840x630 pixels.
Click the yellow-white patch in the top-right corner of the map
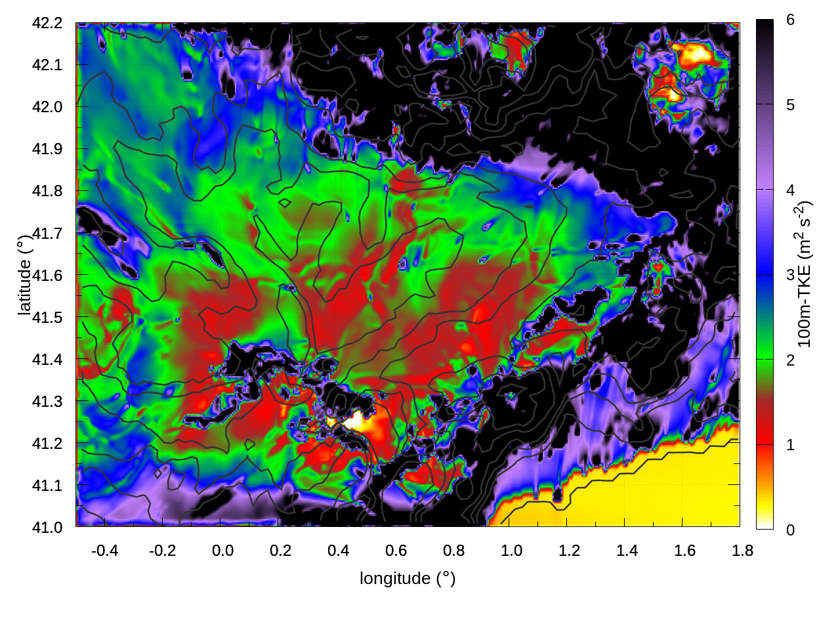click(694, 54)
